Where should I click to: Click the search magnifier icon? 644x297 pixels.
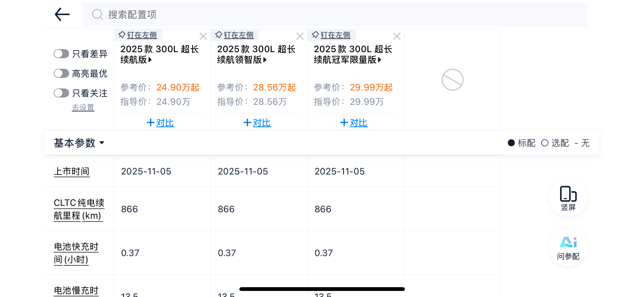click(97, 14)
